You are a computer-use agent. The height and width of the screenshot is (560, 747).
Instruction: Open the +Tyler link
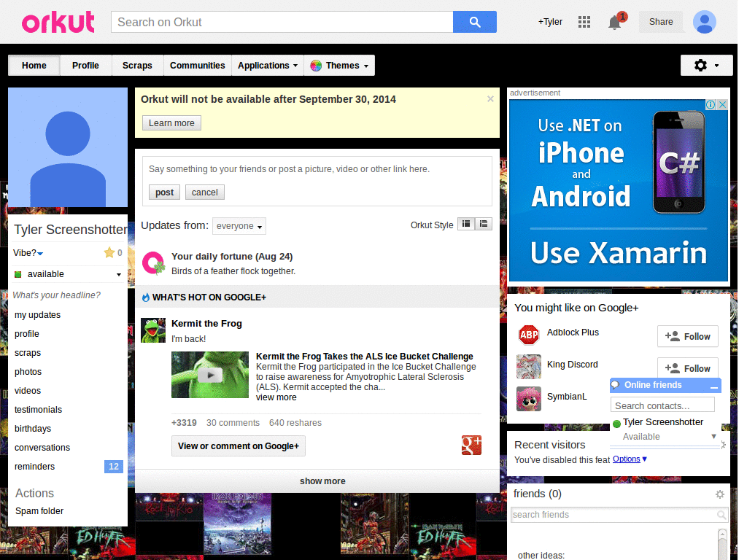click(550, 22)
